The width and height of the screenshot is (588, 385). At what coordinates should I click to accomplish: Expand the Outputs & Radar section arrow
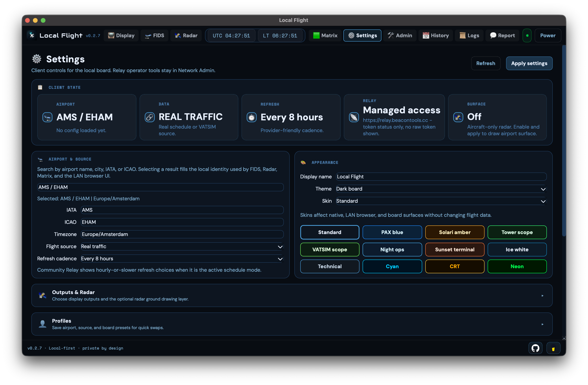click(x=542, y=296)
